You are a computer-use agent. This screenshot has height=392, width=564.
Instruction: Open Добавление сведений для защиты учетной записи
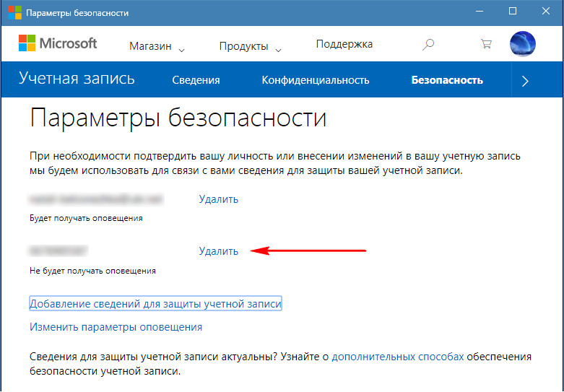tap(155, 304)
